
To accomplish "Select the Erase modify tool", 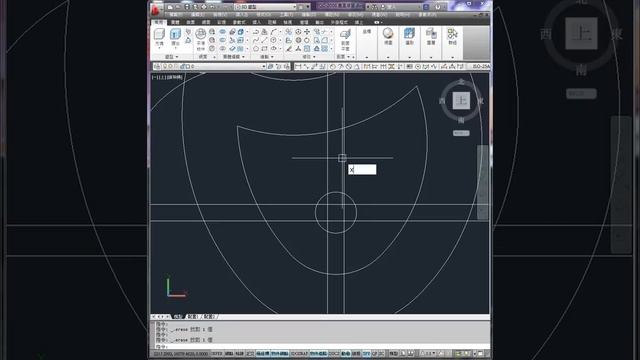I will [x=289, y=49].
